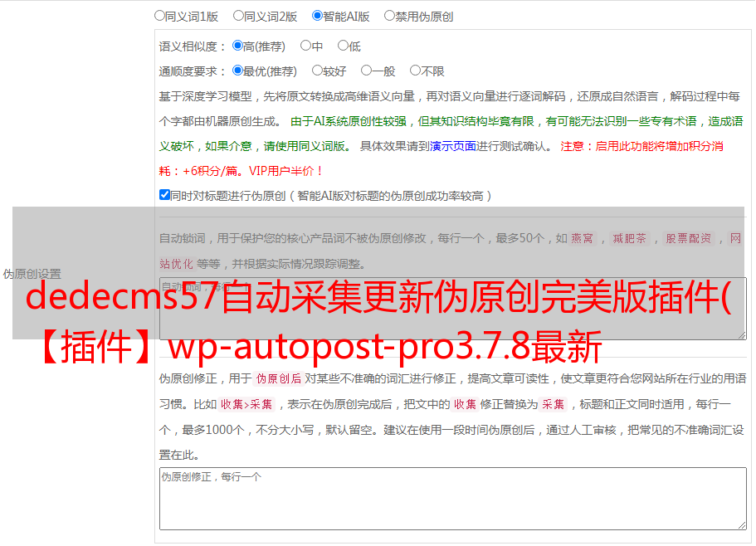Select the 同义词1版 radio option
Image resolution: width=756 pixels, height=546 pixels.
coord(159,16)
